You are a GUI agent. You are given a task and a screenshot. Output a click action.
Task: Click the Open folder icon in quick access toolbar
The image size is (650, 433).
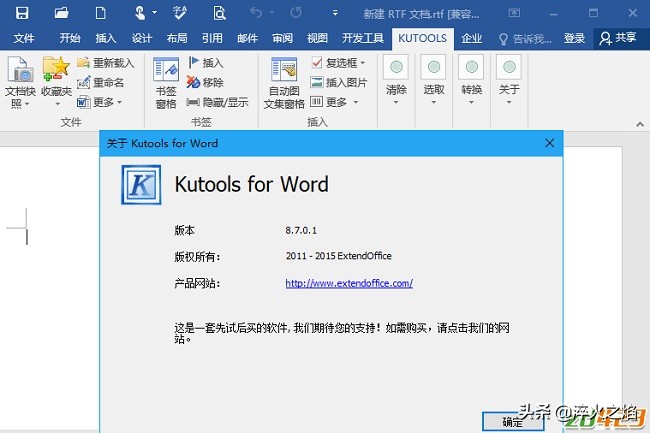61,13
